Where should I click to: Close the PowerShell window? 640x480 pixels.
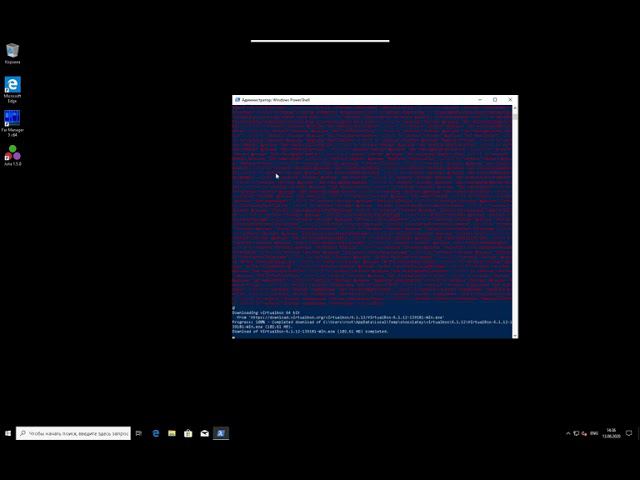(510, 100)
